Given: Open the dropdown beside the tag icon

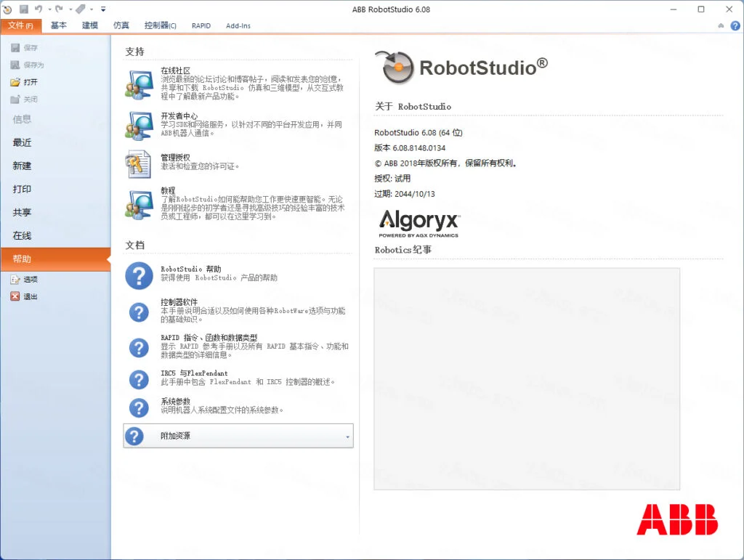Looking at the screenshot, I should (92, 9).
